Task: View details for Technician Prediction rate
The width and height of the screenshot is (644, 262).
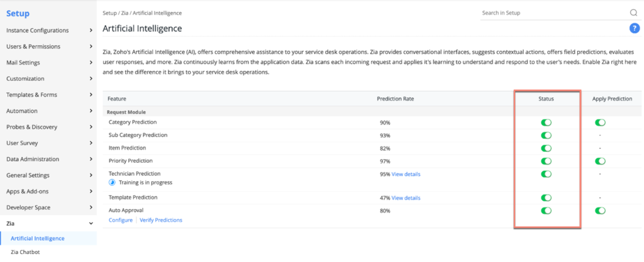Action: point(406,174)
